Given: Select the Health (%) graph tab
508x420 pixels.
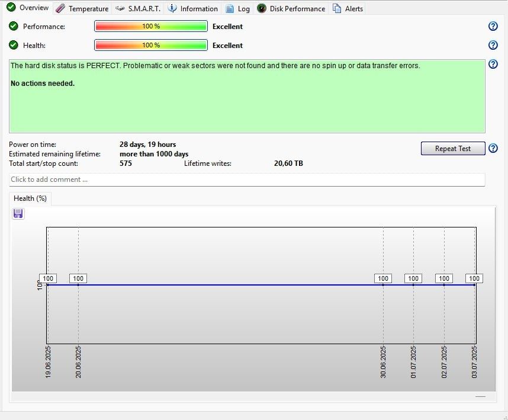Looking at the screenshot, I should (x=30, y=198).
